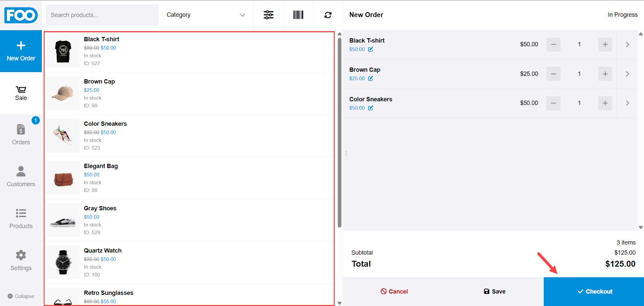Open the Customers section
644x306 pixels.
[21, 176]
